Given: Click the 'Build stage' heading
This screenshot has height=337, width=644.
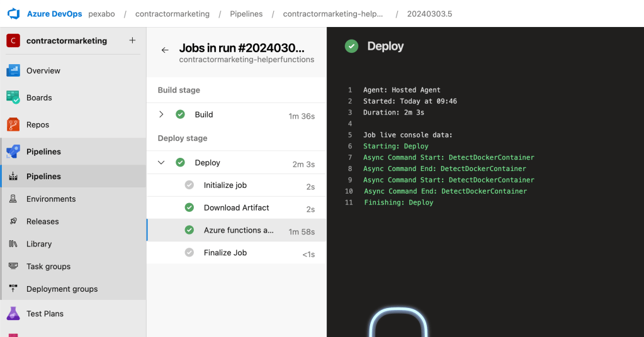Looking at the screenshot, I should pyautogui.click(x=179, y=90).
